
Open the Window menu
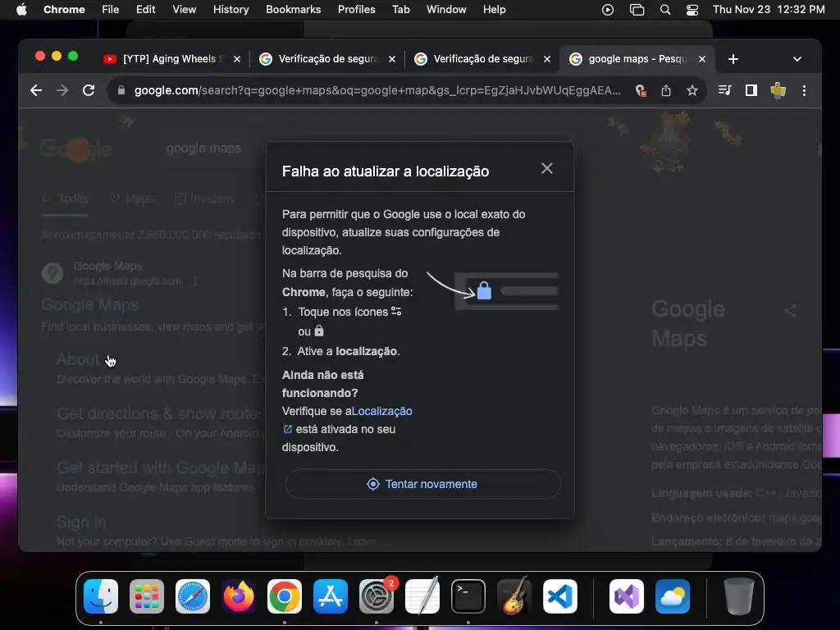446,10
